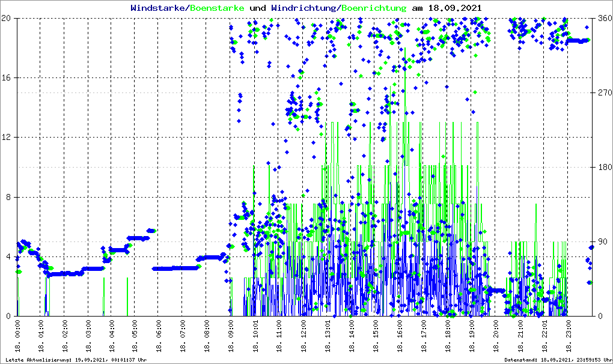The height and width of the screenshot is (364, 613).
Task: Click the date 18.09.2021 in the title
Action: click(455, 8)
